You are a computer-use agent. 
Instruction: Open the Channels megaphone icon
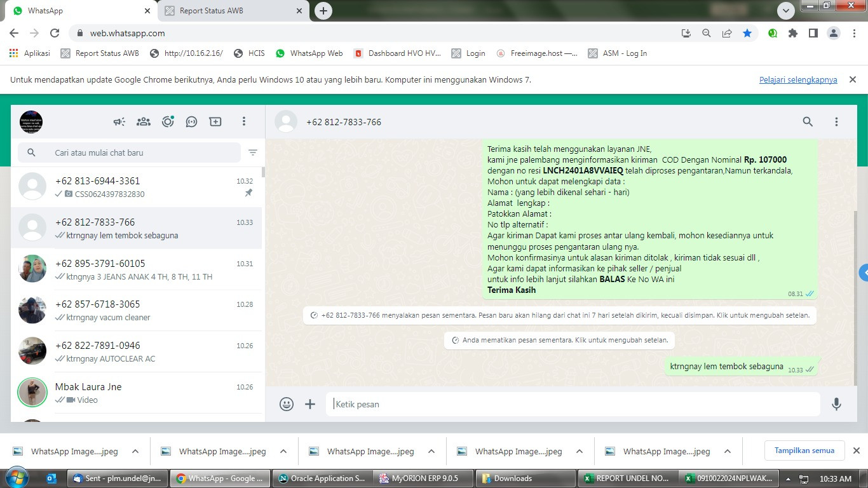(x=119, y=121)
